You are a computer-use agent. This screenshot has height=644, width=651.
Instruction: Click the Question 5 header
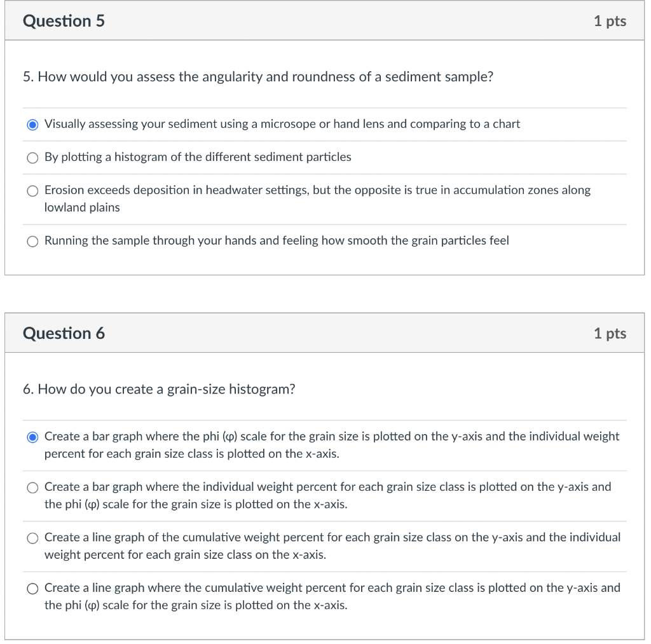coord(64,21)
